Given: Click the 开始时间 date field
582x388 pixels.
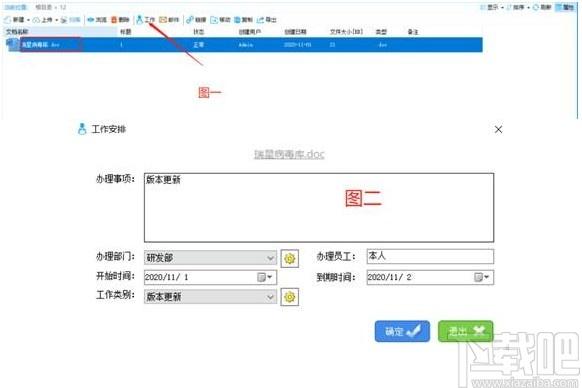Looking at the screenshot, I should pyautogui.click(x=210, y=277).
